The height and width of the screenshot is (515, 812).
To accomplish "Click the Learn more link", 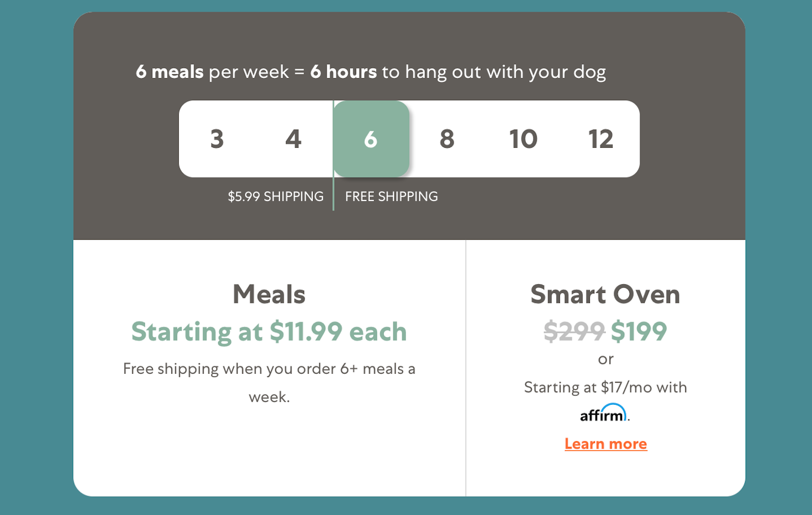I will pos(605,444).
